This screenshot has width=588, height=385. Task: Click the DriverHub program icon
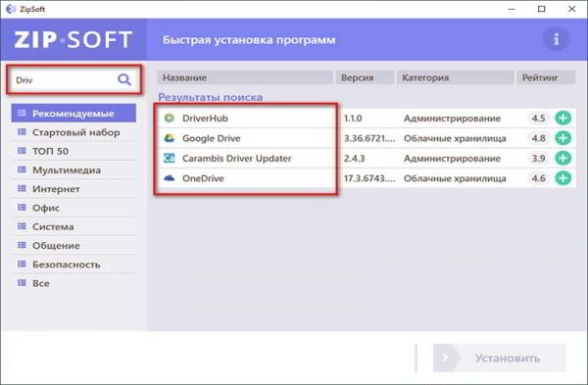pos(170,119)
